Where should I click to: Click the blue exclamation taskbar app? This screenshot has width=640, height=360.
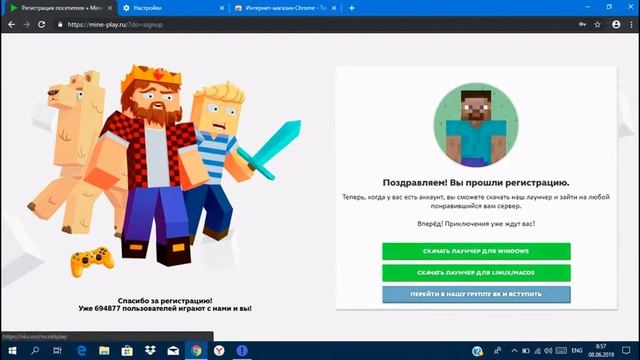point(242,351)
